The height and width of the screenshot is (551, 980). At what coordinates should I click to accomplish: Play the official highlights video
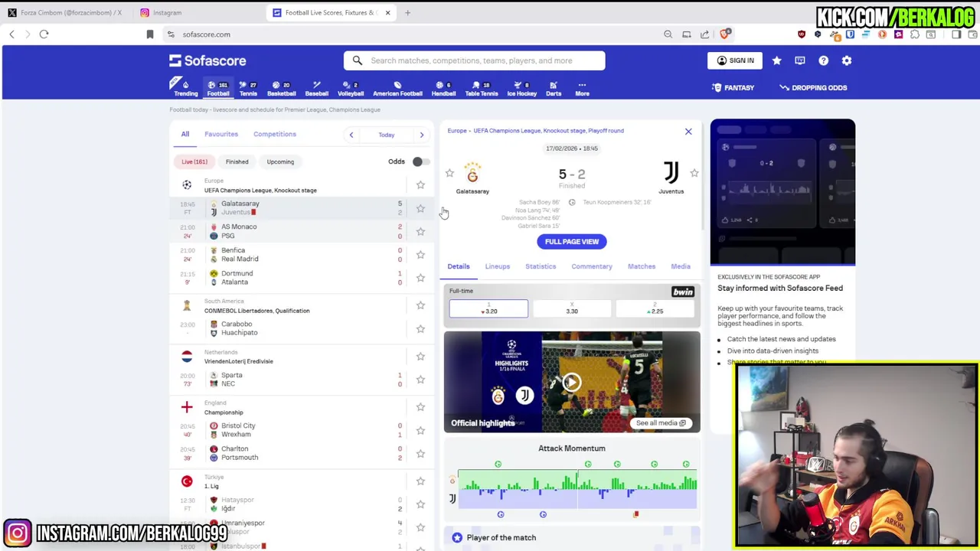pos(571,383)
